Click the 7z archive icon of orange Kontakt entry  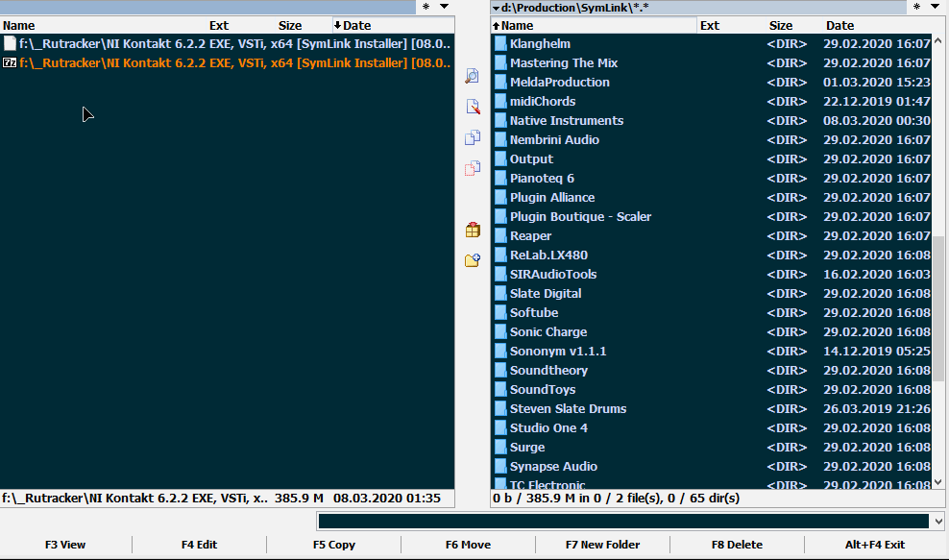click(x=10, y=63)
